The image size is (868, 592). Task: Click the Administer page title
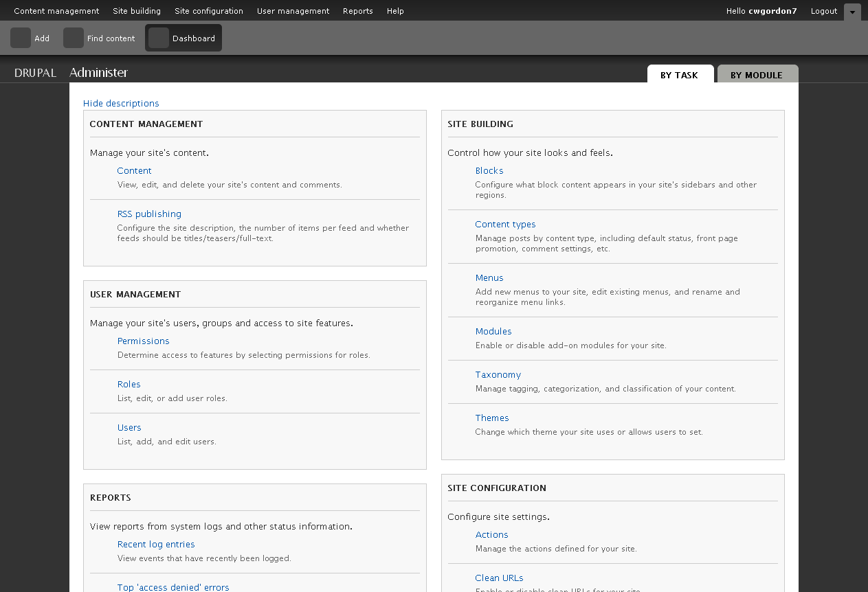click(x=98, y=73)
